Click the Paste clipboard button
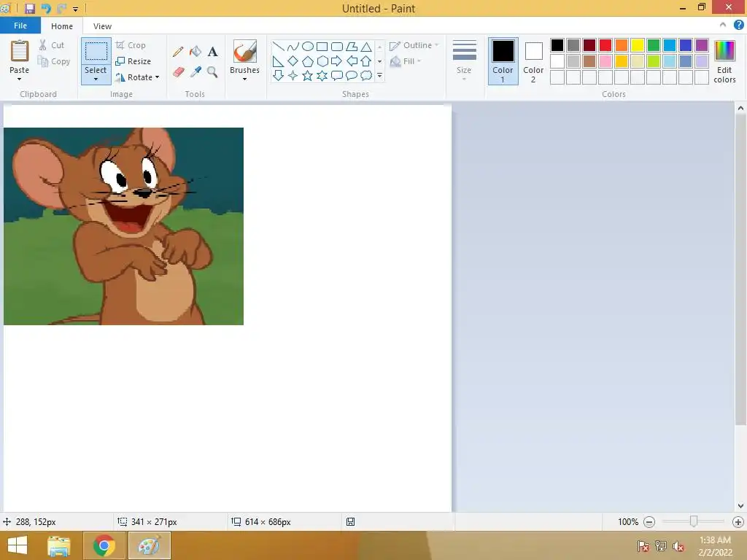 (20, 52)
